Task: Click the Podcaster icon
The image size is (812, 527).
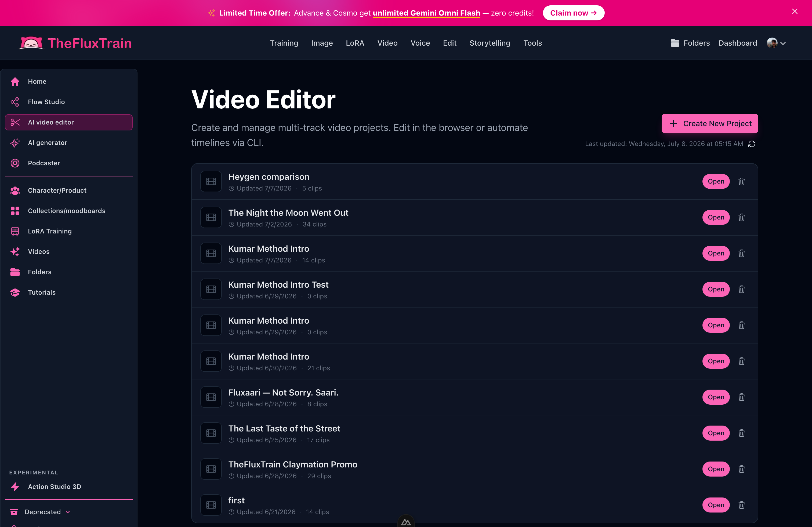Action: [x=15, y=163]
